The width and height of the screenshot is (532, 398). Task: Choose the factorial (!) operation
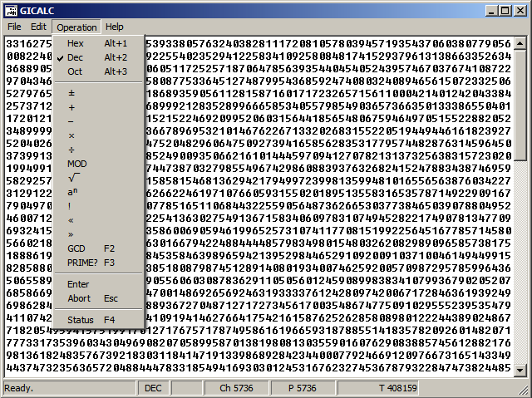coord(71,206)
